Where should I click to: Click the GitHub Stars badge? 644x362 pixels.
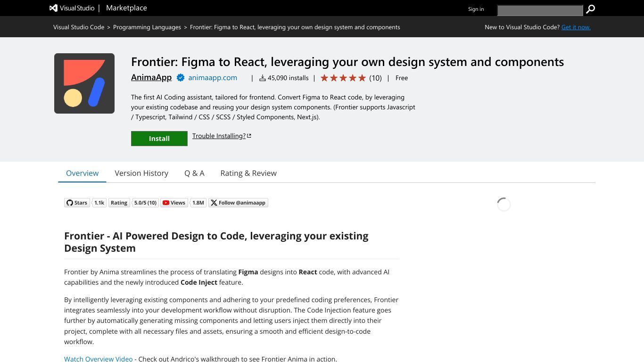click(x=77, y=203)
